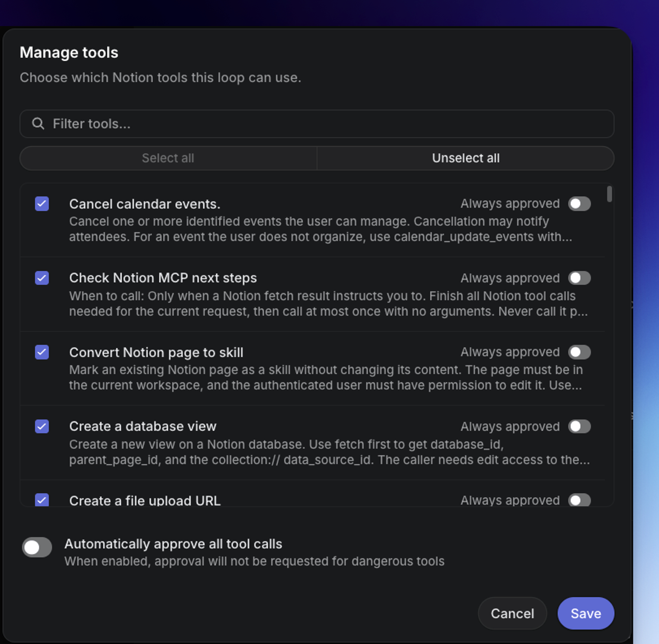The width and height of the screenshot is (659, 644).
Task: Click 'Choose which Notion tools this loop can use.'
Action: (160, 78)
